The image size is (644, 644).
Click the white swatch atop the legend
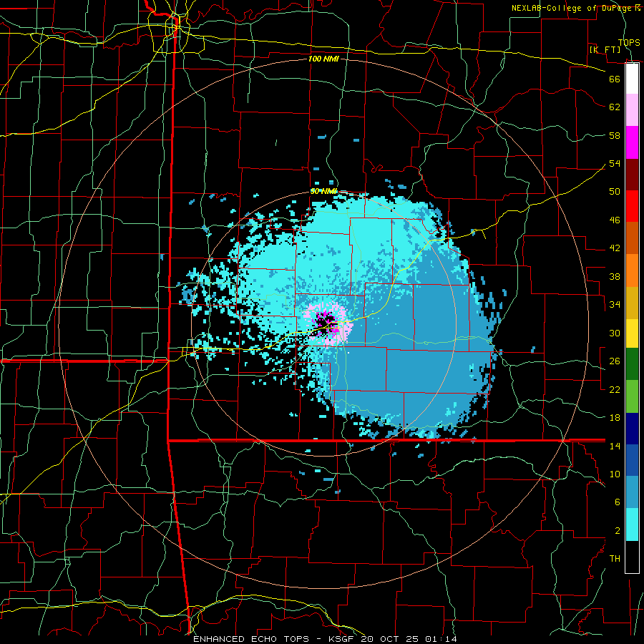pyautogui.click(x=632, y=79)
